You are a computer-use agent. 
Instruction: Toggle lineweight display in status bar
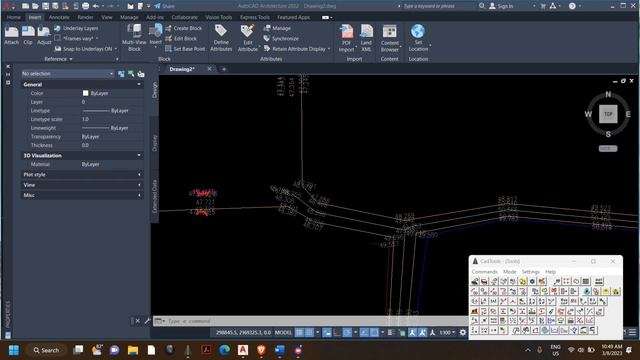pyautogui.click(x=391, y=333)
